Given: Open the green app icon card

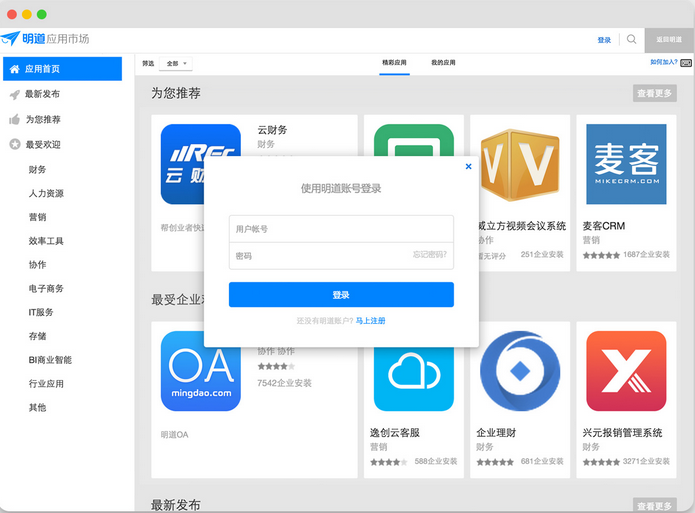Looking at the screenshot, I should click(x=414, y=140).
